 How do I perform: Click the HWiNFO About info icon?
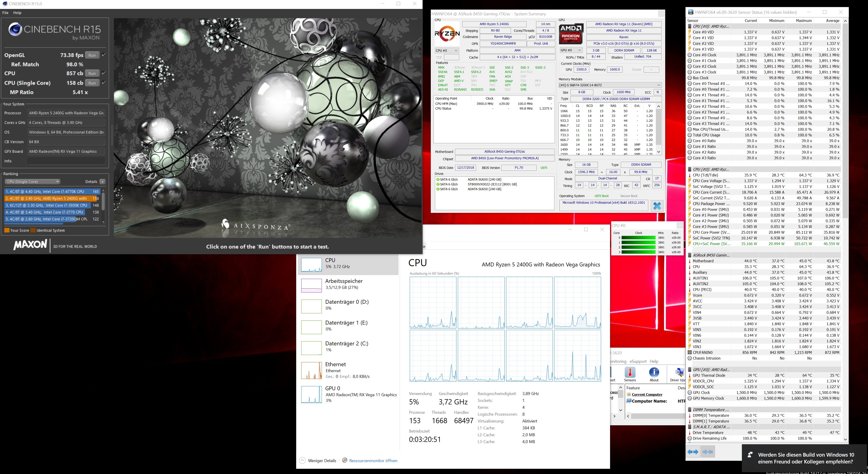[x=654, y=373]
